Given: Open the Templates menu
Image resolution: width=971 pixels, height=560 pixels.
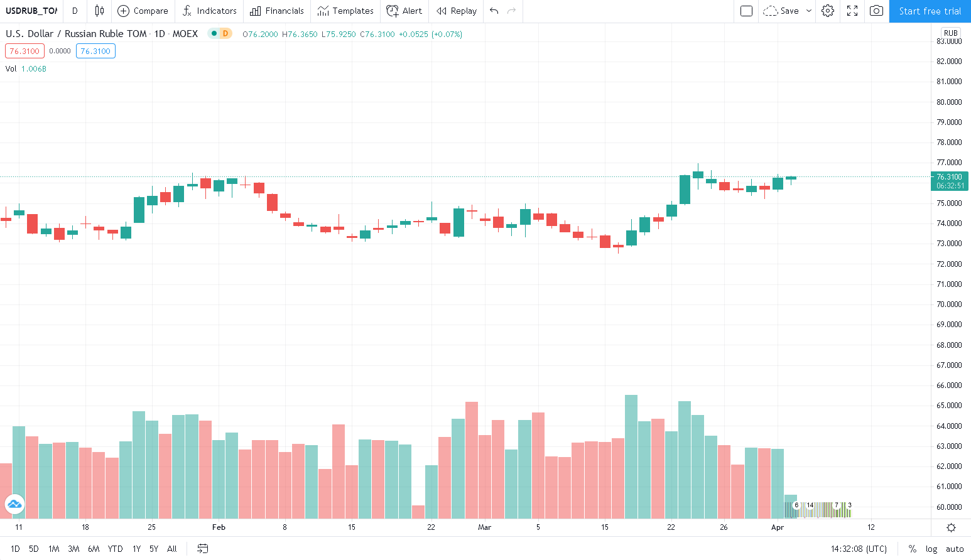Looking at the screenshot, I should coord(345,11).
